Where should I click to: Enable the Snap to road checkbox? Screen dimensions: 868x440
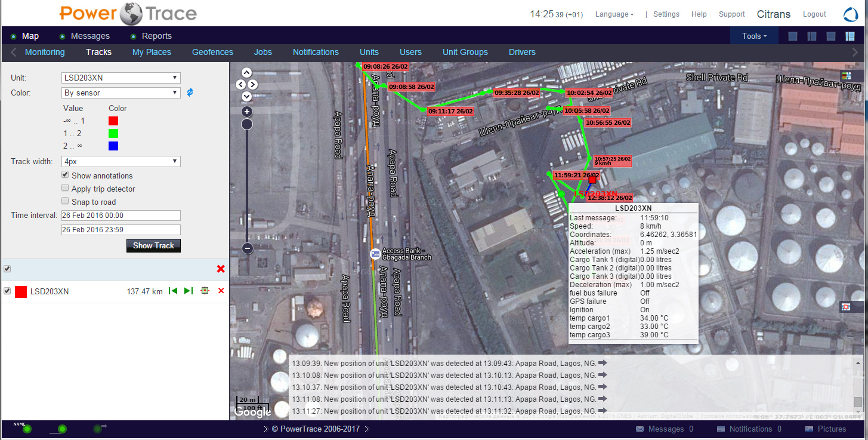65,202
